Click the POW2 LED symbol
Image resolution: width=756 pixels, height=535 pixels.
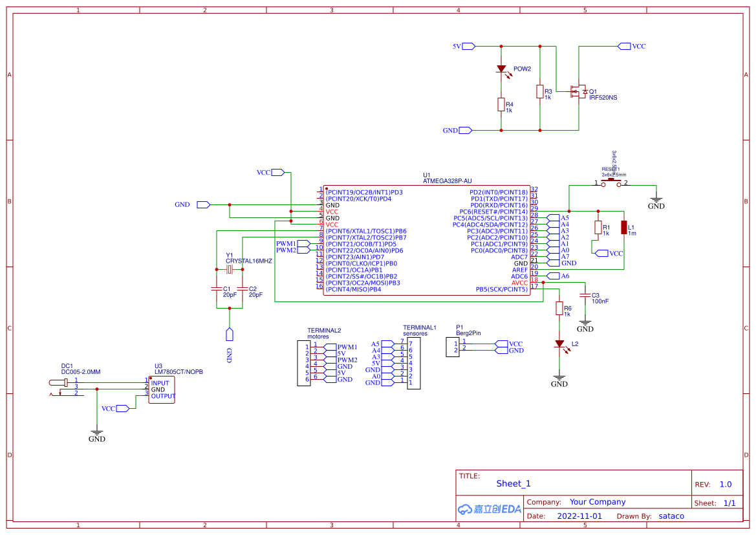[x=501, y=69]
